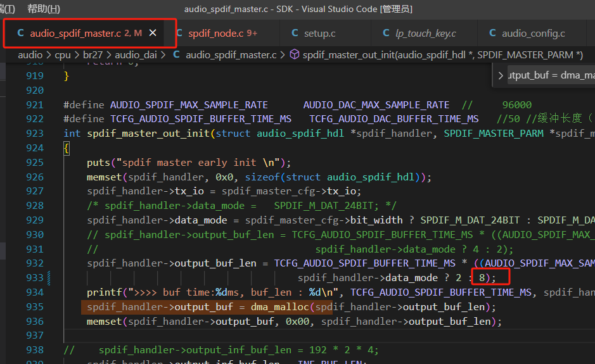Screen dimensions: 595x364
Task: Select 'br27' breadcrumb segment
Action: pos(93,55)
